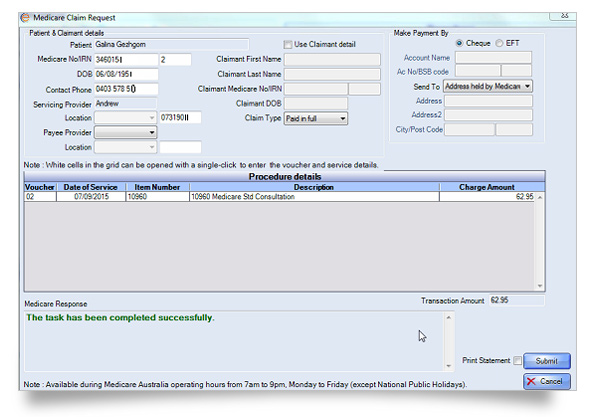Click the Servicing Provider field Andrew
Image resolution: width=593 pixels, height=417 pixels.
coord(126,104)
